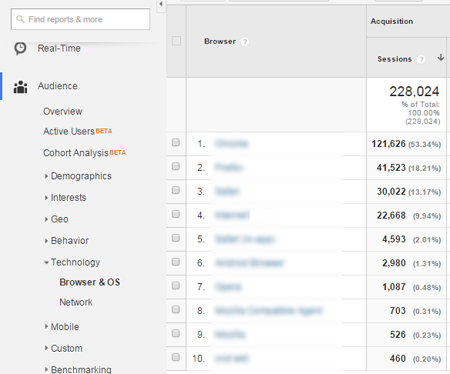Check the row 6 checkbox

[x=176, y=262]
